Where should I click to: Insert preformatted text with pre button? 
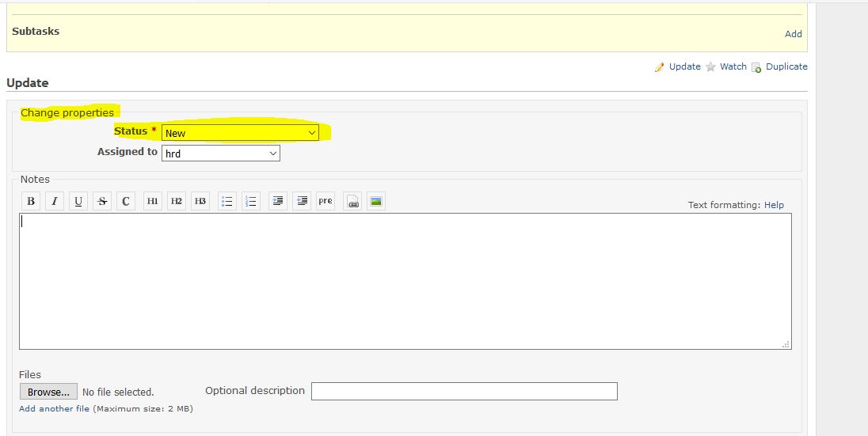pos(325,202)
